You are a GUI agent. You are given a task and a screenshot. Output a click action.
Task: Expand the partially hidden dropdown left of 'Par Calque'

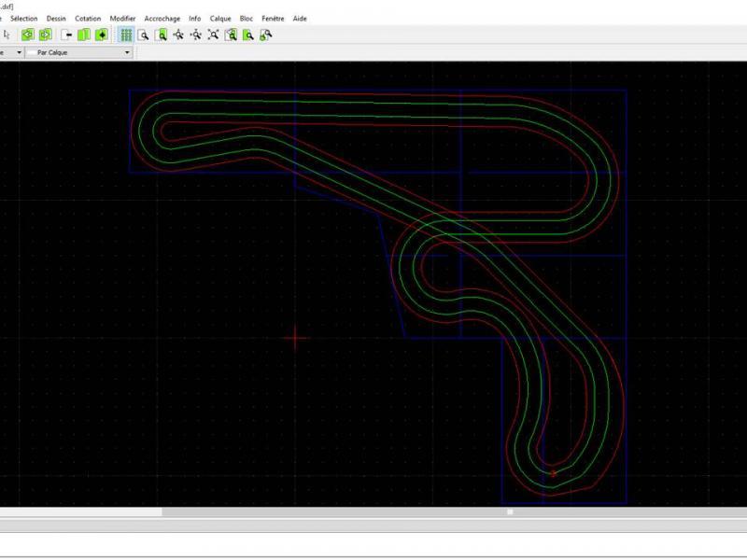[x=18, y=52]
